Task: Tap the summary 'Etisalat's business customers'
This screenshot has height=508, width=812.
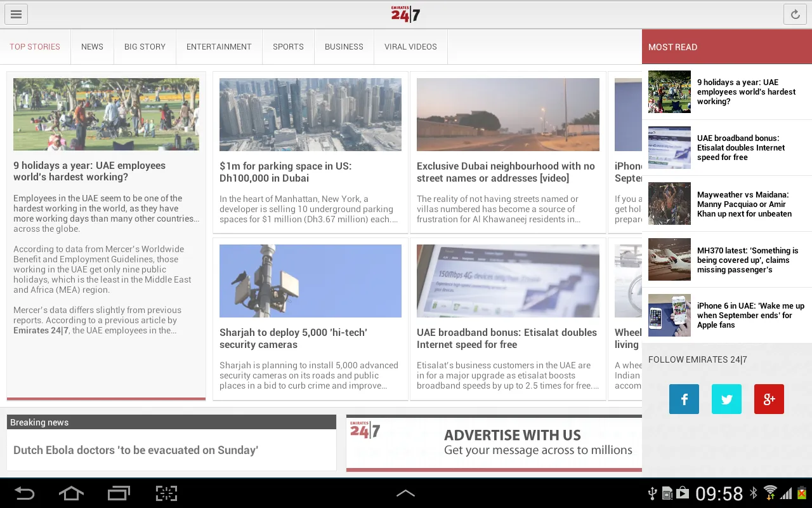Action: 507,375
